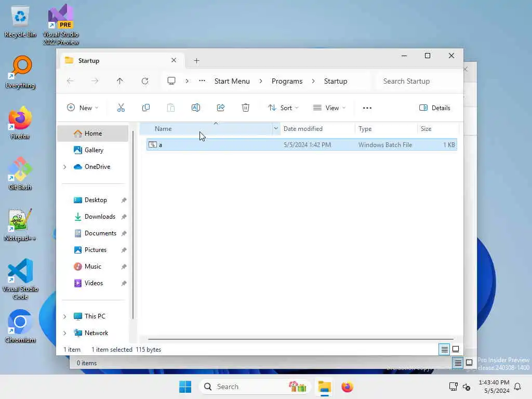532x399 pixels.
Task: Click the Search Startup field
Action: (x=419, y=81)
